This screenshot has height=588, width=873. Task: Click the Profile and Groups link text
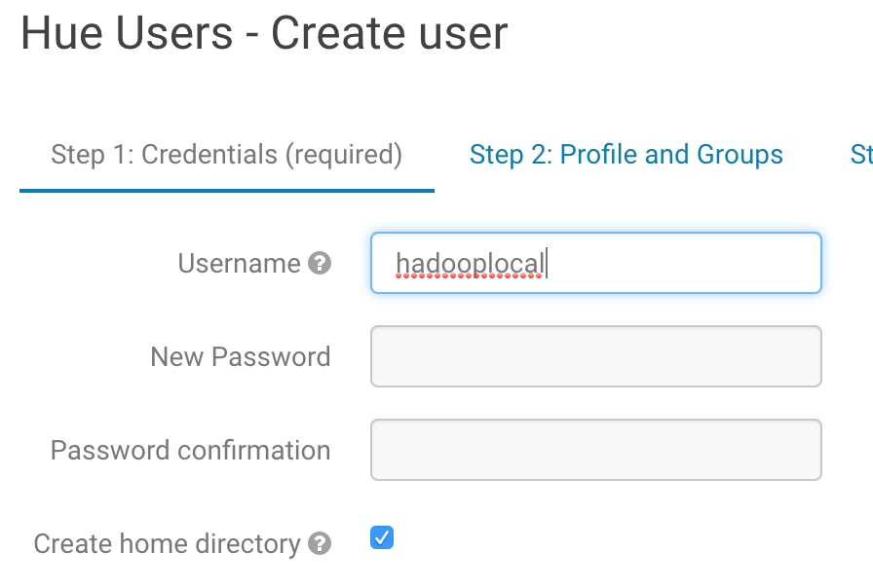click(671, 155)
